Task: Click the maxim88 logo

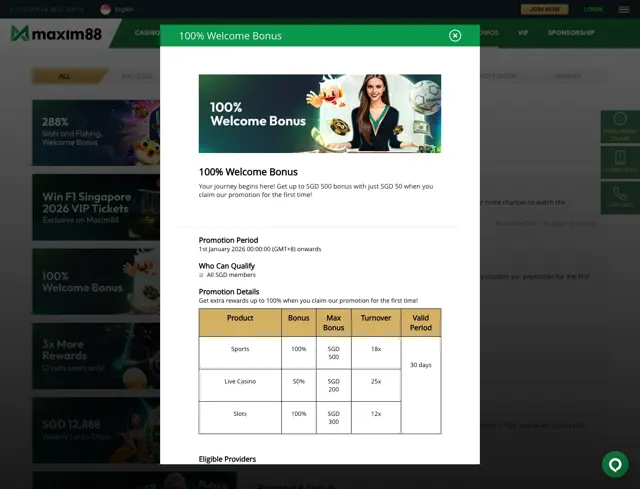Action: click(56, 33)
